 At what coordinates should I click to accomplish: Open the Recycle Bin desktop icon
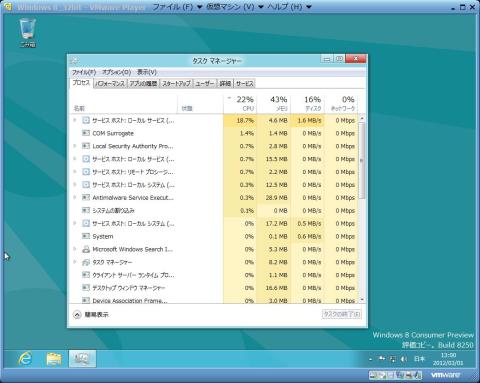(27, 33)
